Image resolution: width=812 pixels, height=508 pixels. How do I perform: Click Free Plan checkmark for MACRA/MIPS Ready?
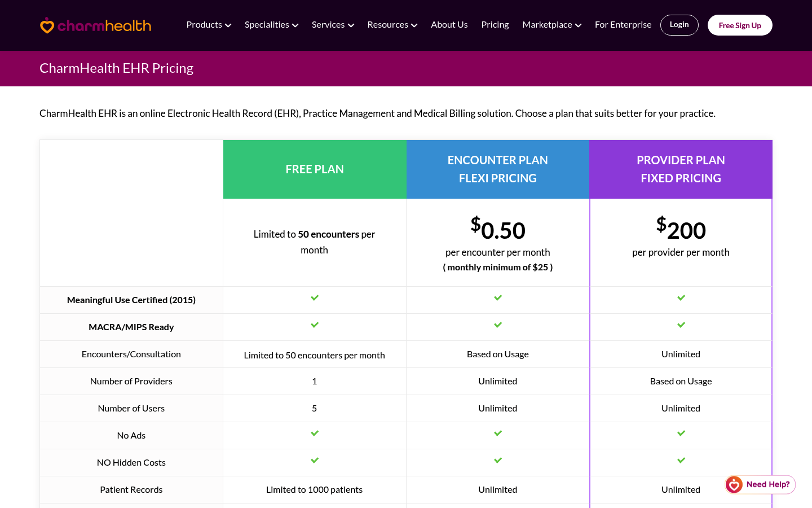[315, 325]
